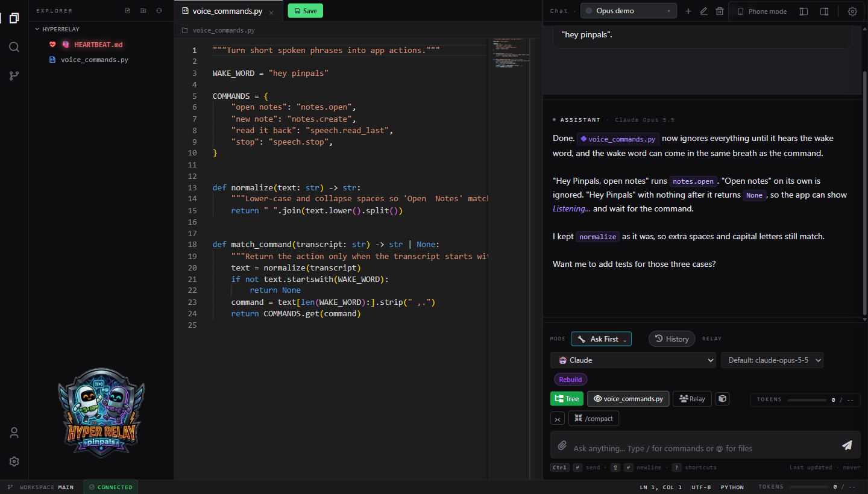The image size is (868, 494).
Task: Click the cube icon next to Relay
Action: [722, 399]
